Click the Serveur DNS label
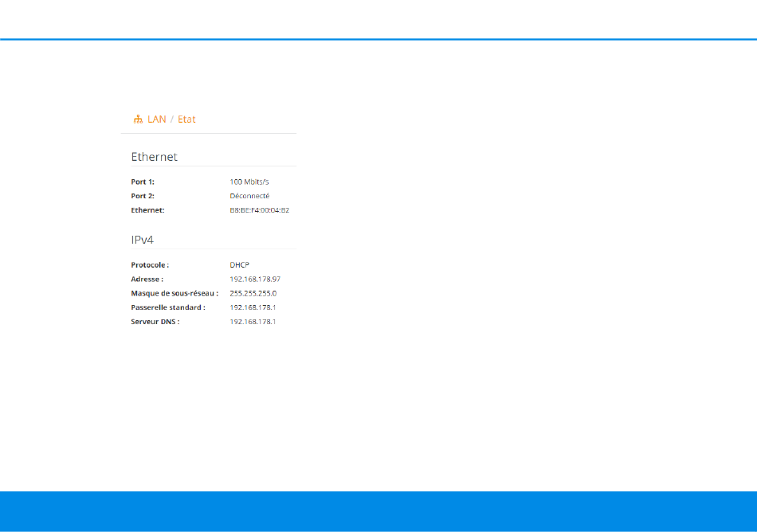 (x=155, y=322)
